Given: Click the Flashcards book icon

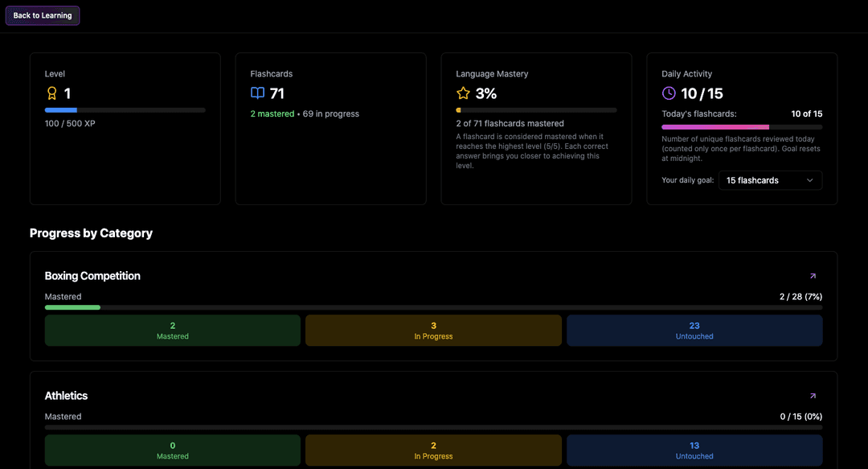Looking at the screenshot, I should pos(257,93).
